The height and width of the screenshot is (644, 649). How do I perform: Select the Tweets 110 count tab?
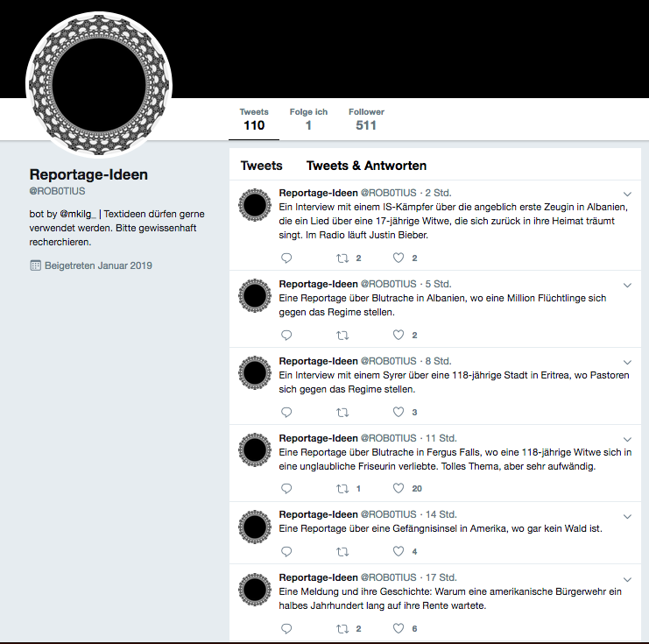(x=254, y=119)
